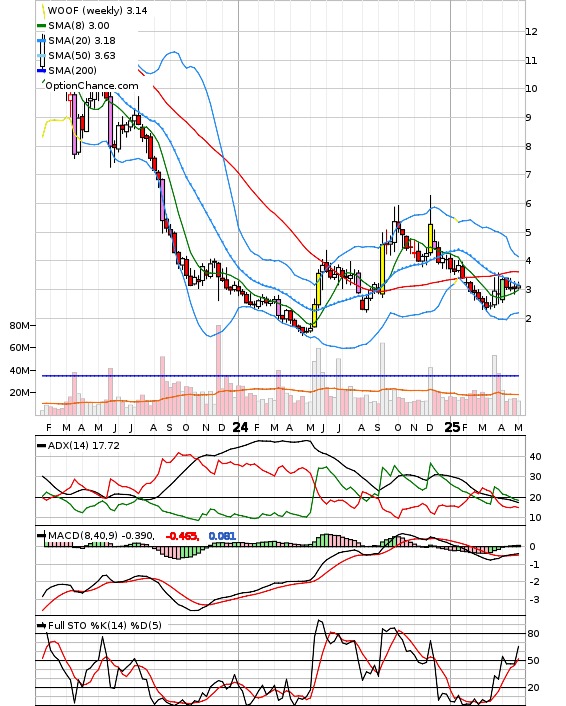This screenshot has height=706, width=566.
Task: Click the dark blue SMA(200) legend marker
Action: click(x=41, y=70)
